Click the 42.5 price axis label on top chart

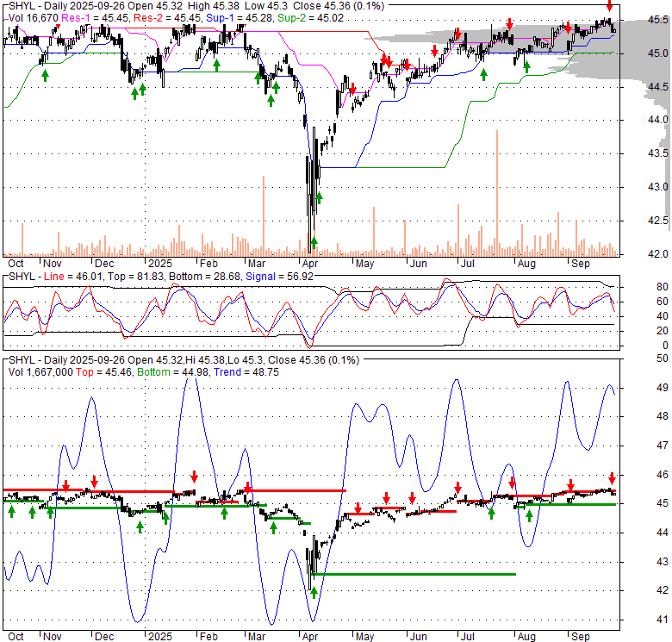pyautogui.click(x=658, y=221)
